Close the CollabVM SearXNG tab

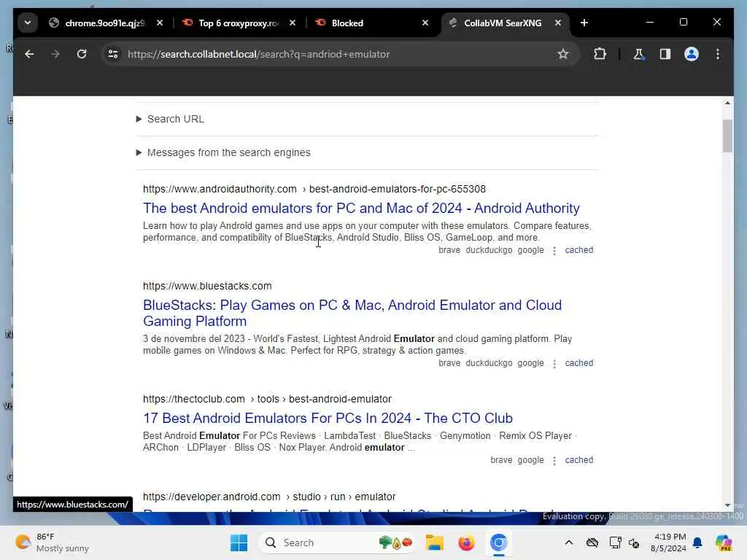click(558, 23)
